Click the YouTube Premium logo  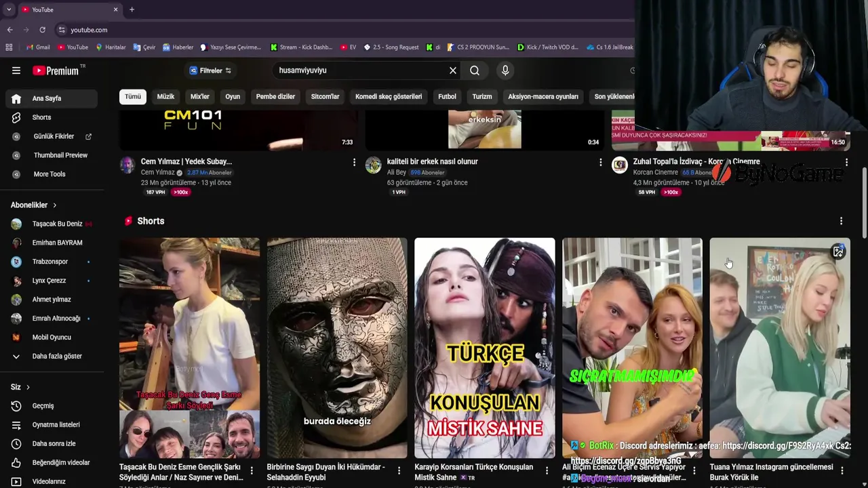[56, 70]
